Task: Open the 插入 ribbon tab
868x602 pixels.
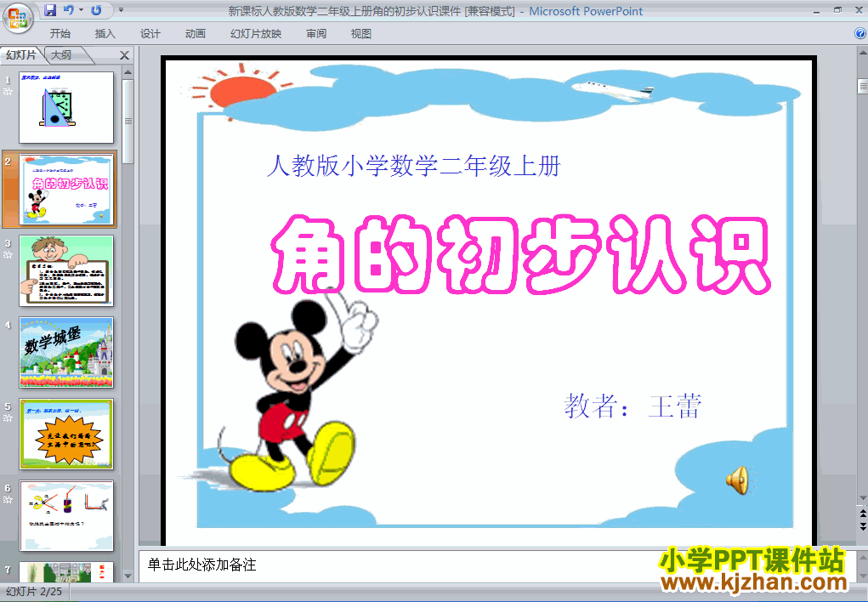Action: 105,34
